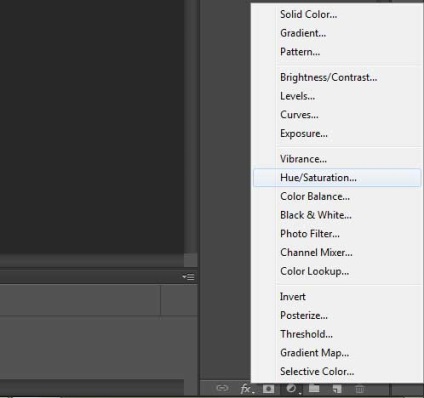Create a new layer

[337, 389]
